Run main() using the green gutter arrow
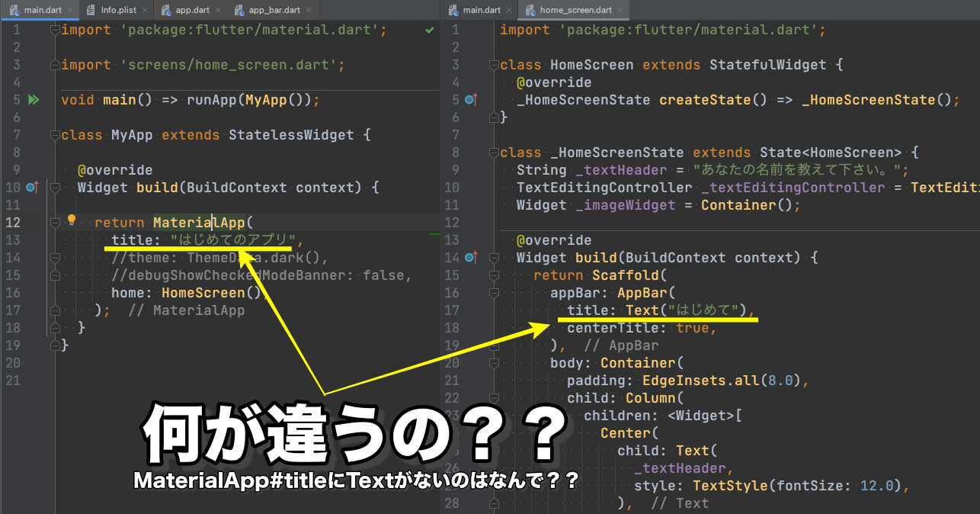This screenshot has width=980, height=514. [x=34, y=100]
